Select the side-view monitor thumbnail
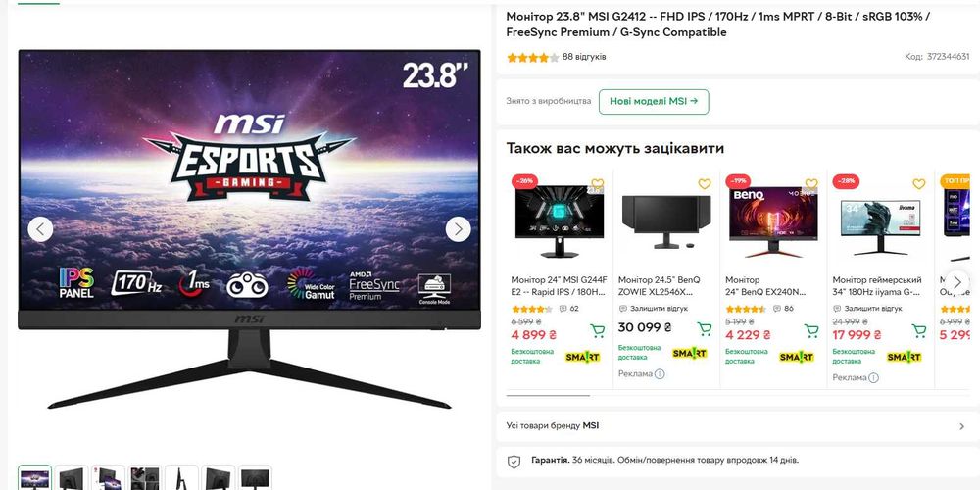This screenshot has width=980, height=490. [x=181, y=478]
